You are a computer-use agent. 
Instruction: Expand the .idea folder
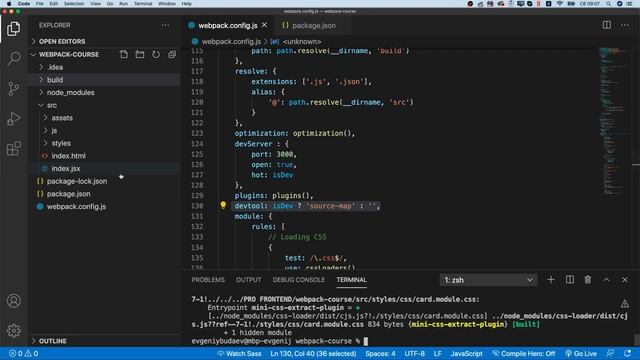(x=55, y=67)
